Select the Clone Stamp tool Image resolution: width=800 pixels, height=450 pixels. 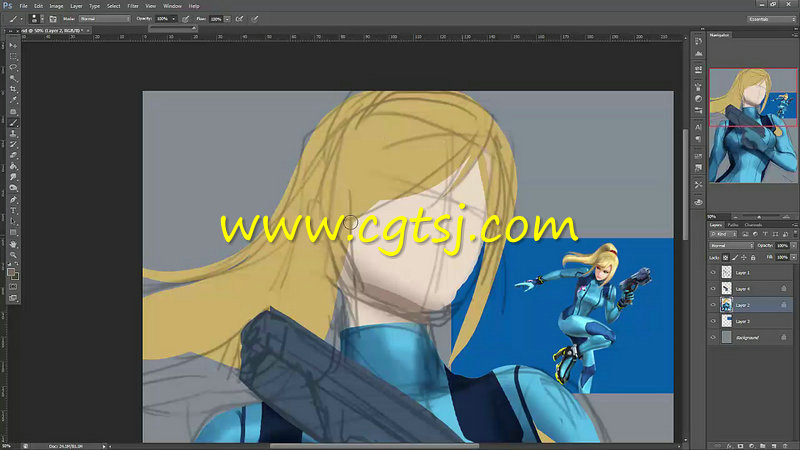tap(13, 134)
